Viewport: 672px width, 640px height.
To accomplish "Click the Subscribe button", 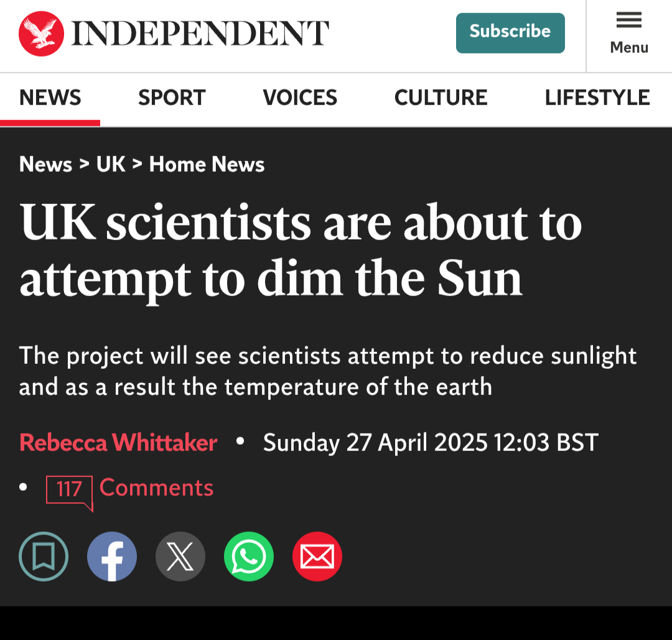I will [510, 33].
